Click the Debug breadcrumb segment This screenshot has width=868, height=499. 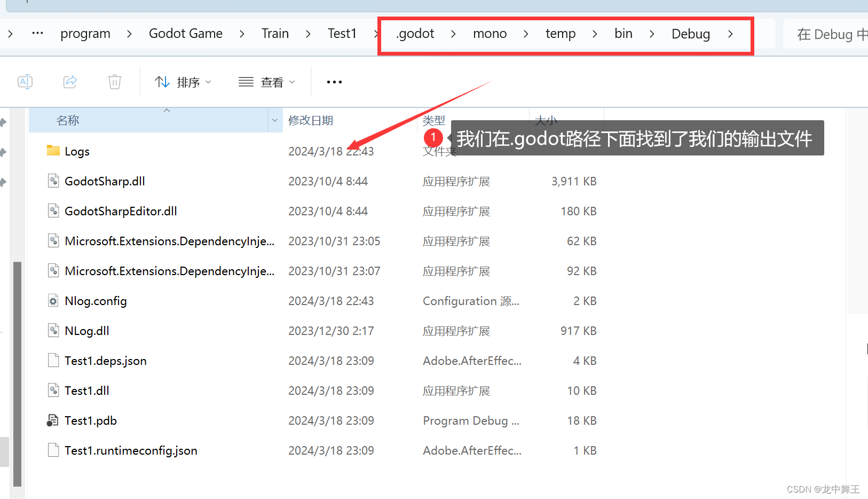[691, 34]
